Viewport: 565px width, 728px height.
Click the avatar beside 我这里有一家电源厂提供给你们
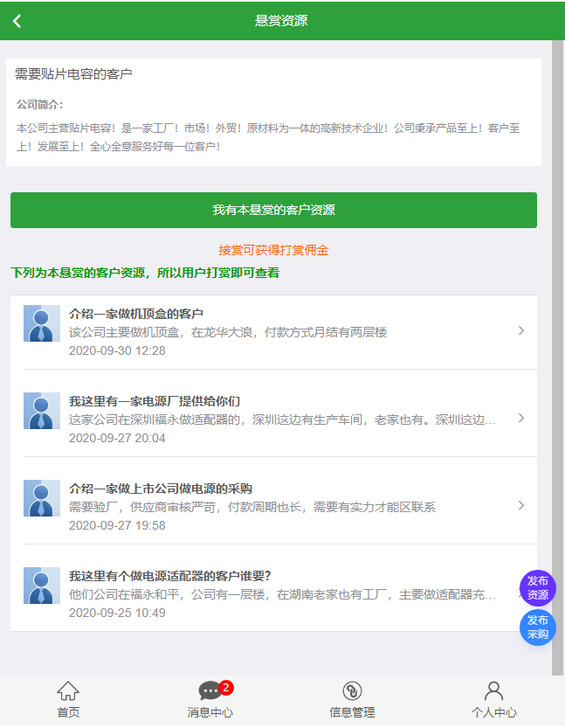pos(42,411)
